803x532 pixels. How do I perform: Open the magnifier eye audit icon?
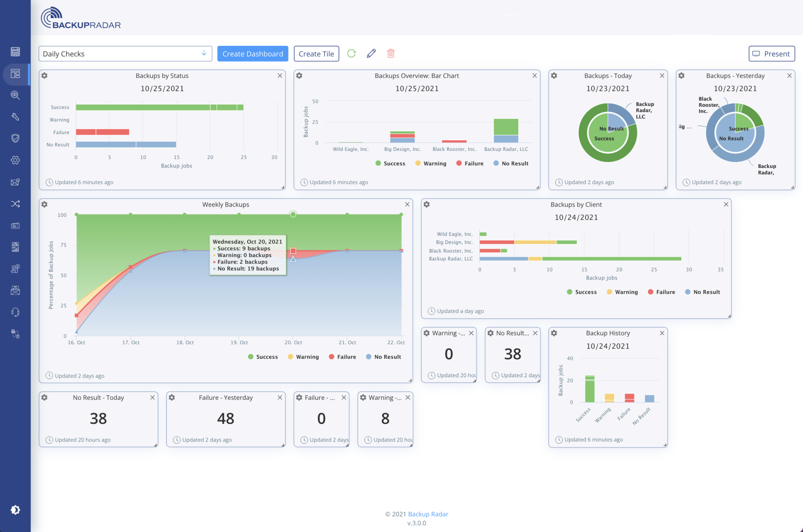pos(15,95)
